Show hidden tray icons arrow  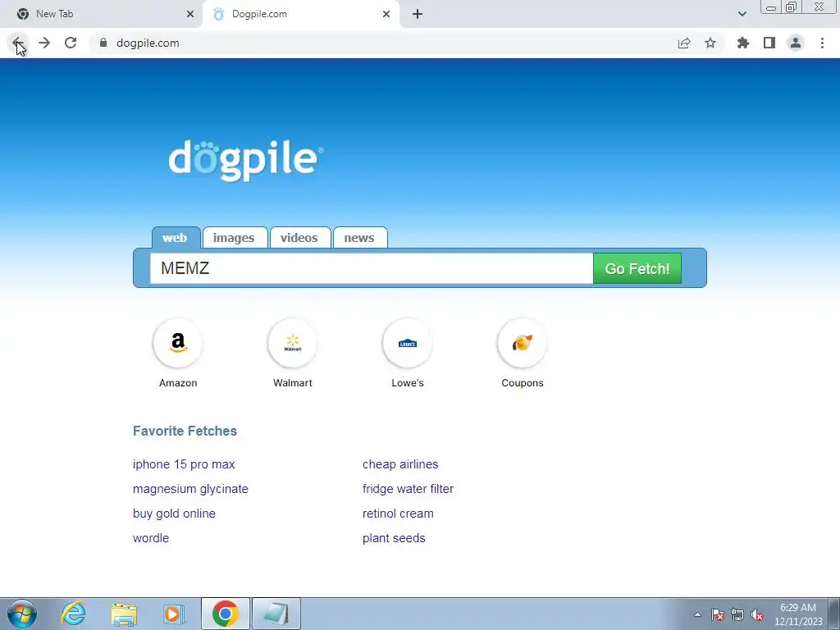(697, 615)
